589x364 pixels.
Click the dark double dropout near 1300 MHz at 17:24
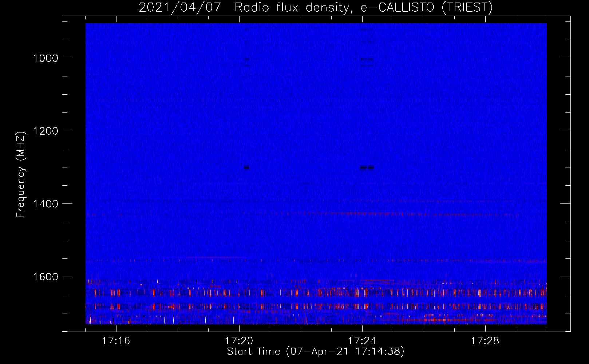tap(367, 167)
